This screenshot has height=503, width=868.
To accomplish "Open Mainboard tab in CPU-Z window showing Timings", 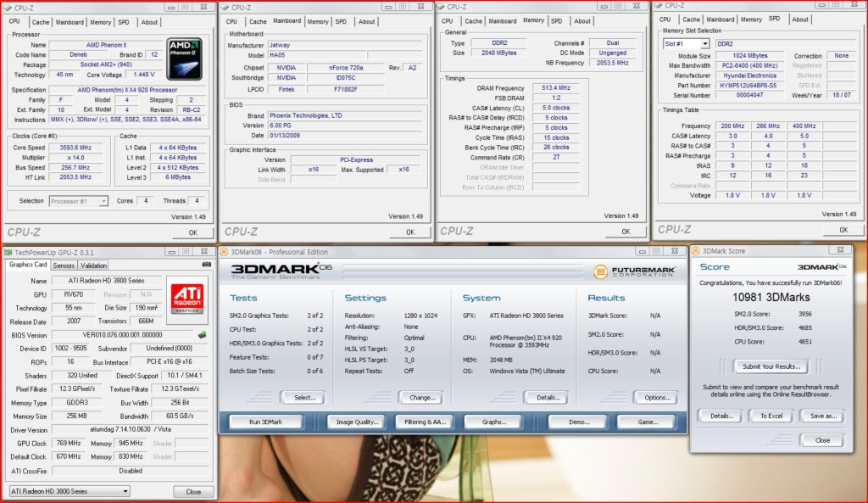I will click(x=503, y=21).
